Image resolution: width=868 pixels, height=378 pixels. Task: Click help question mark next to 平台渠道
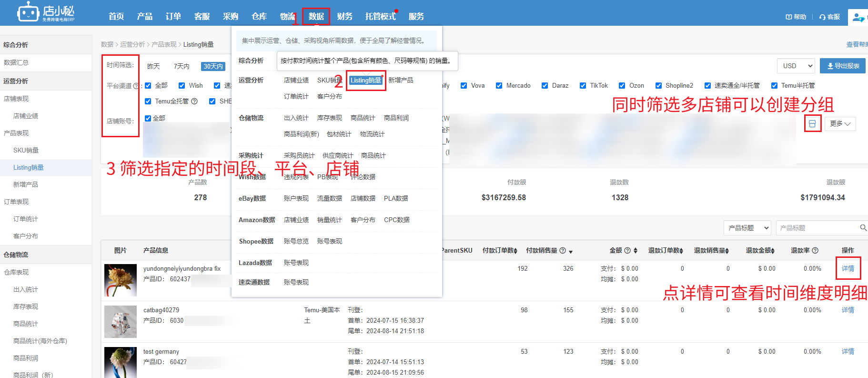136,86
